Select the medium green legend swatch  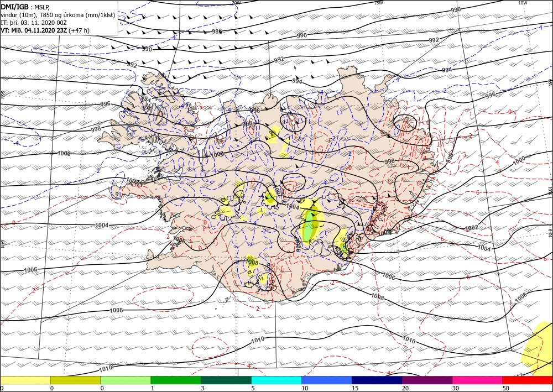176,380
